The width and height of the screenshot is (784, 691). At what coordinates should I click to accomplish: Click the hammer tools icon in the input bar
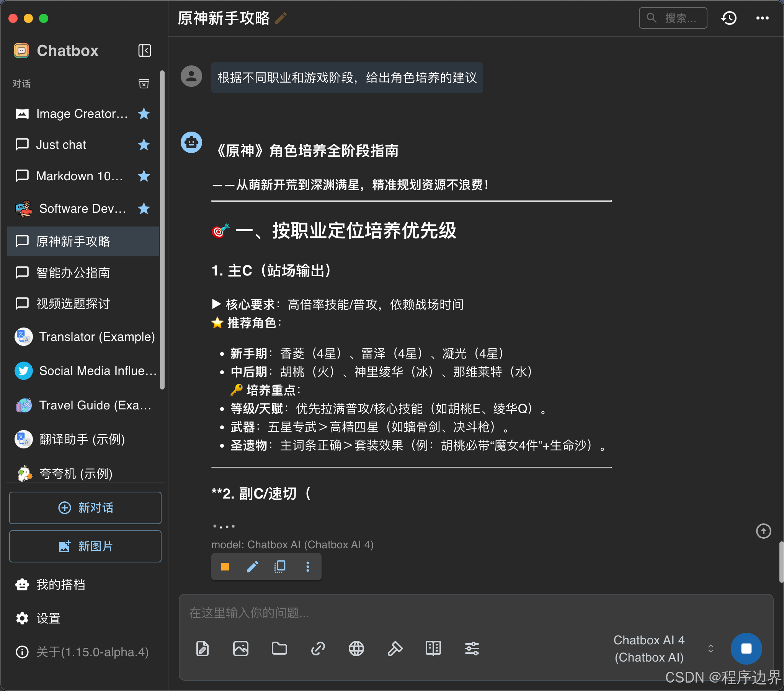[395, 649]
